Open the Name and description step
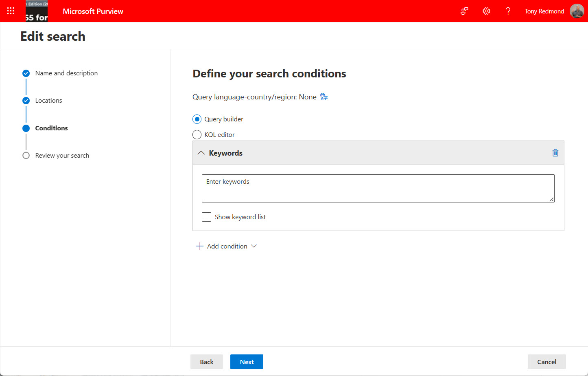This screenshot has width=588, height=376. [x=66, y=73]
